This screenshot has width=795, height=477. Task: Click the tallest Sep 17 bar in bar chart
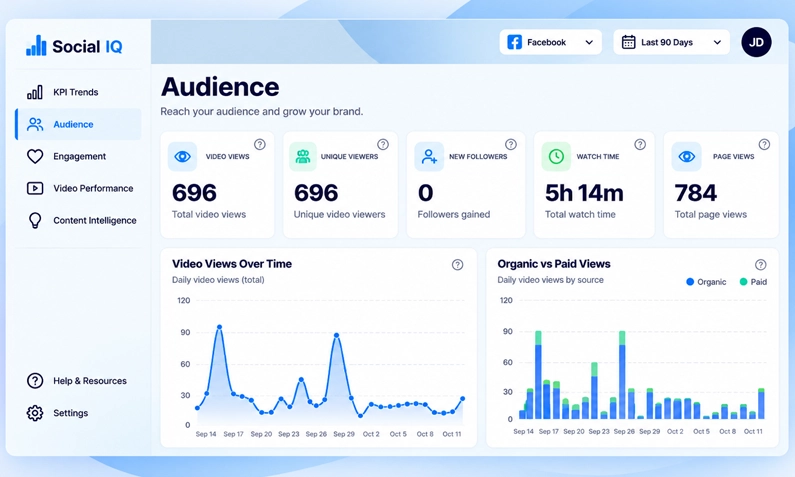[538, 375]
